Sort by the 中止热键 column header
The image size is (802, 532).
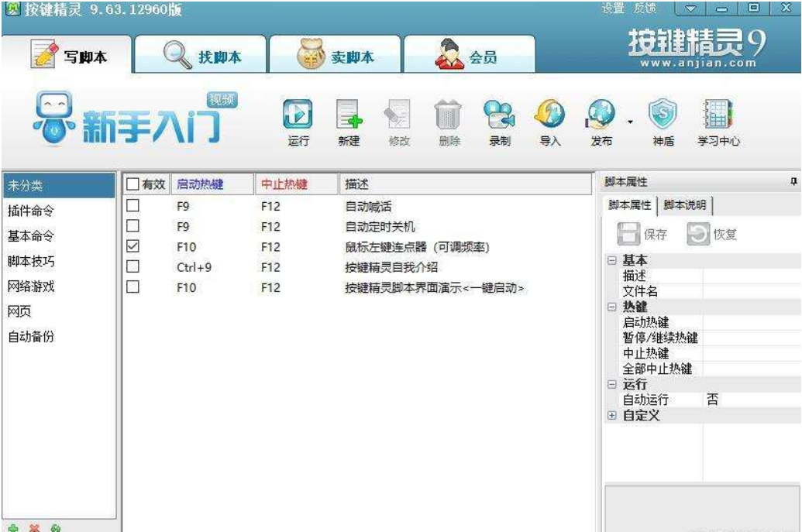pyautogui.click(x=297, y=184)
